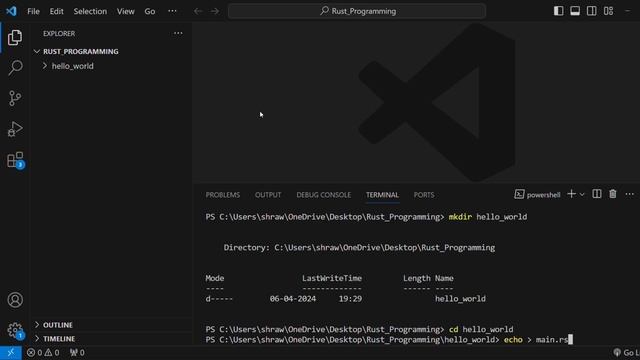Open terminal panel more actions menu

pos(629,194)
